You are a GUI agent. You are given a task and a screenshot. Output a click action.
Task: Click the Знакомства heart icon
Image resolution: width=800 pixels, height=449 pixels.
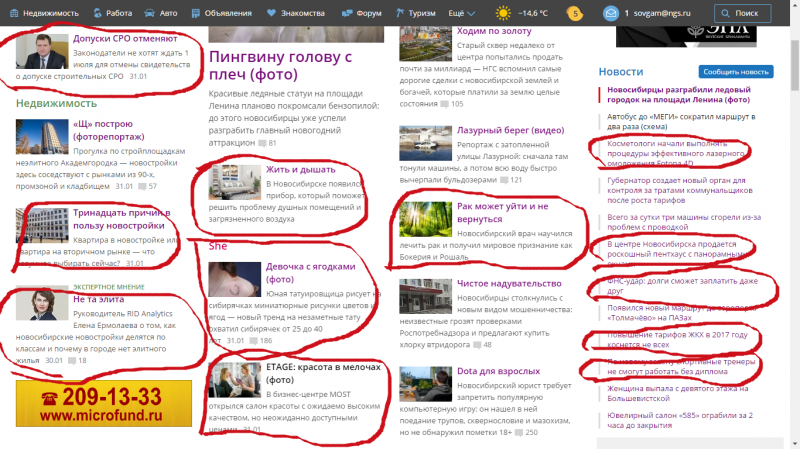tap(271, 14)
